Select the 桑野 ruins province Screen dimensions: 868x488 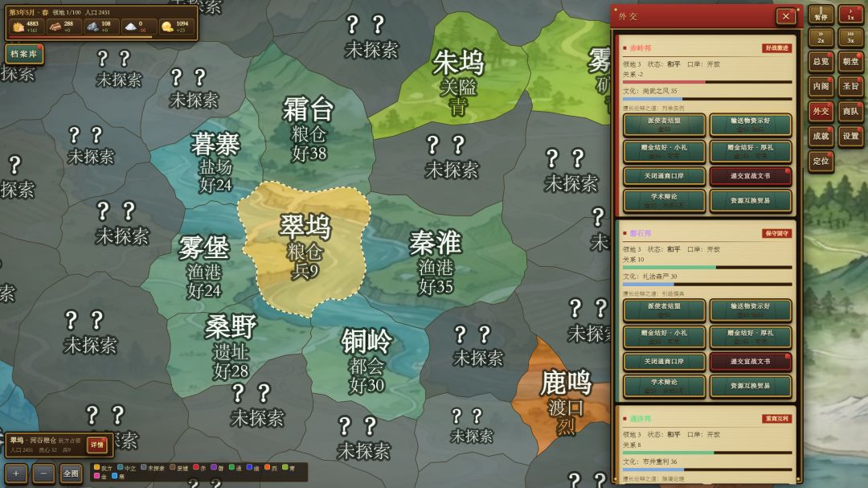(231, 347)
